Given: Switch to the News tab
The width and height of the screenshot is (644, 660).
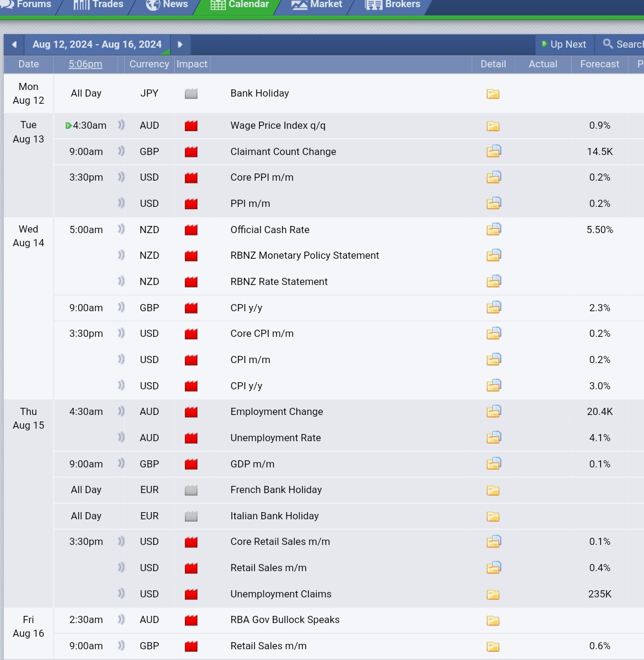Looking at the screenshot, I should pyautogui.click(x=167, y=5).
